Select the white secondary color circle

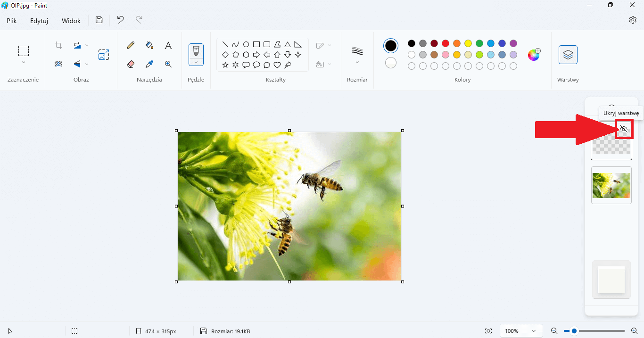point(391,63)
